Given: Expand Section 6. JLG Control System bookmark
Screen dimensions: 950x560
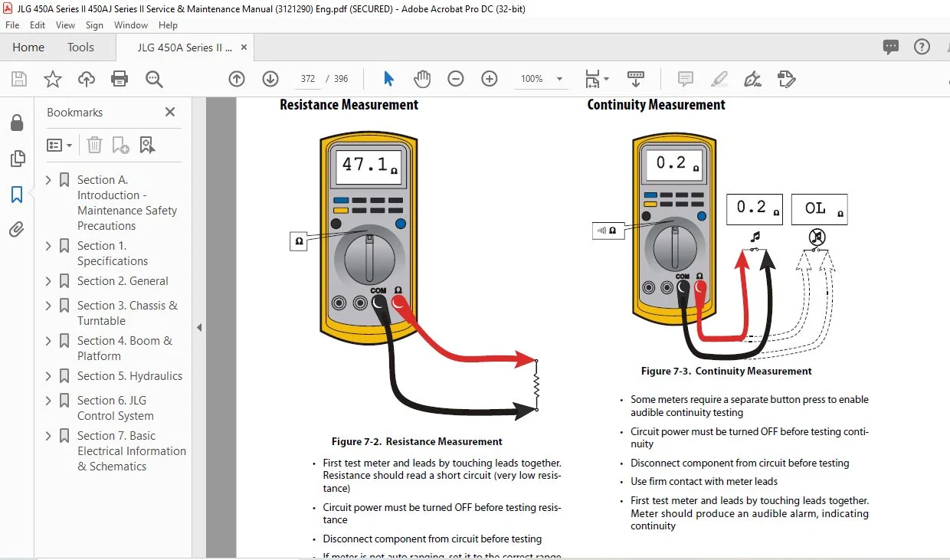Looking at the screenshot, I should [x=49, y=401].
